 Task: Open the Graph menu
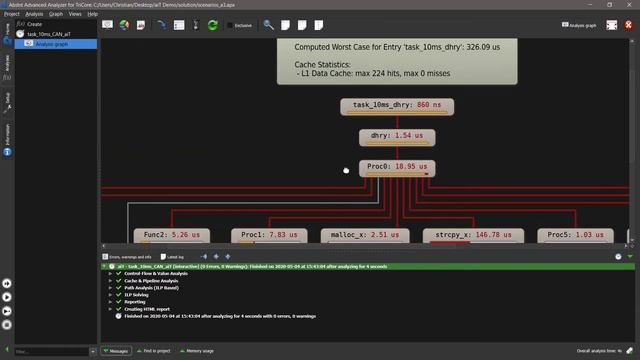[56, 14]
